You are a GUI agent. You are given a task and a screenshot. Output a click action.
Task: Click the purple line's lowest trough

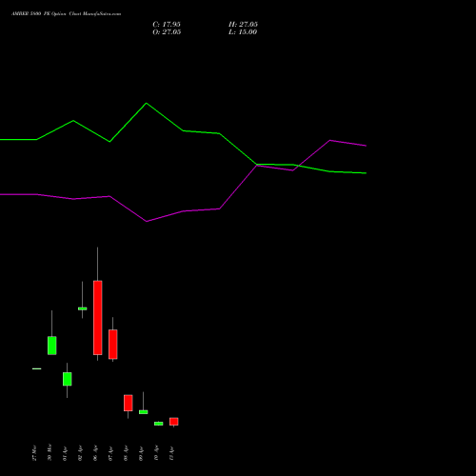point(147,222)
